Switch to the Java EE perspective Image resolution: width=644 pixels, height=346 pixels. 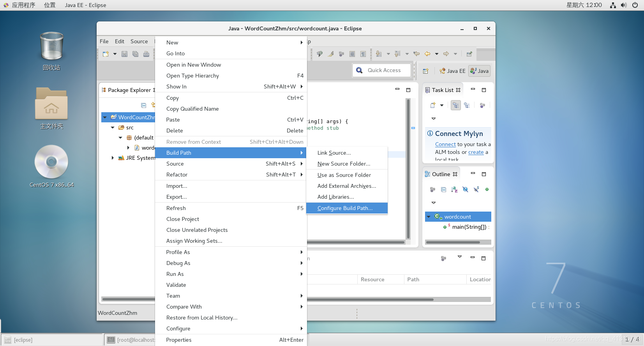click(452, 71)
